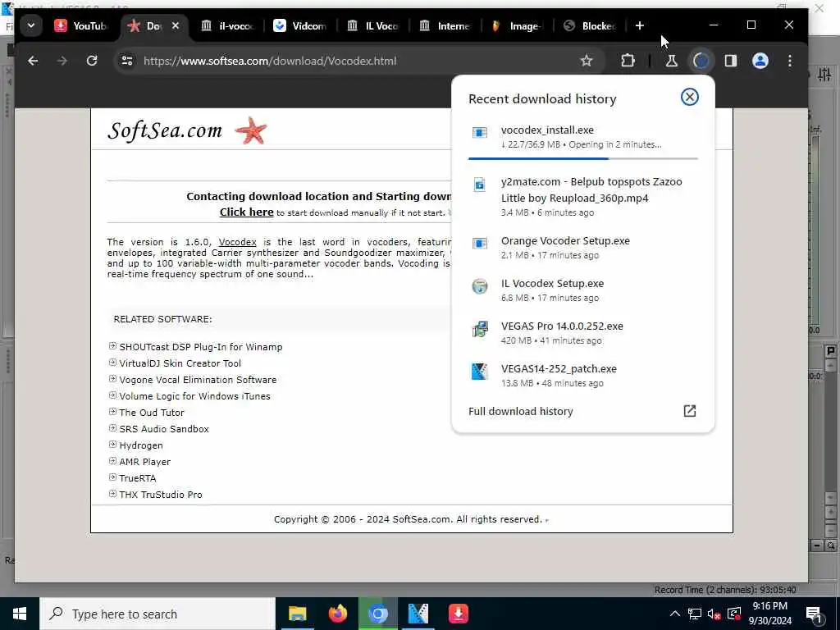Open the Hydrogen related software link

pyautogui.click(x=141, y=445)
